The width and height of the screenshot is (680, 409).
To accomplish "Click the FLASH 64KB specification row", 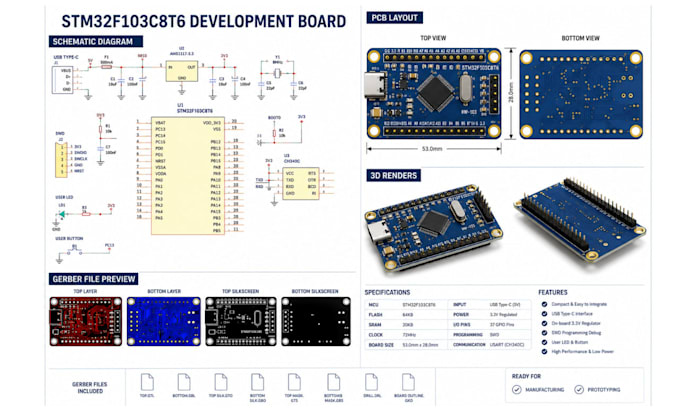I will (406, 314).
